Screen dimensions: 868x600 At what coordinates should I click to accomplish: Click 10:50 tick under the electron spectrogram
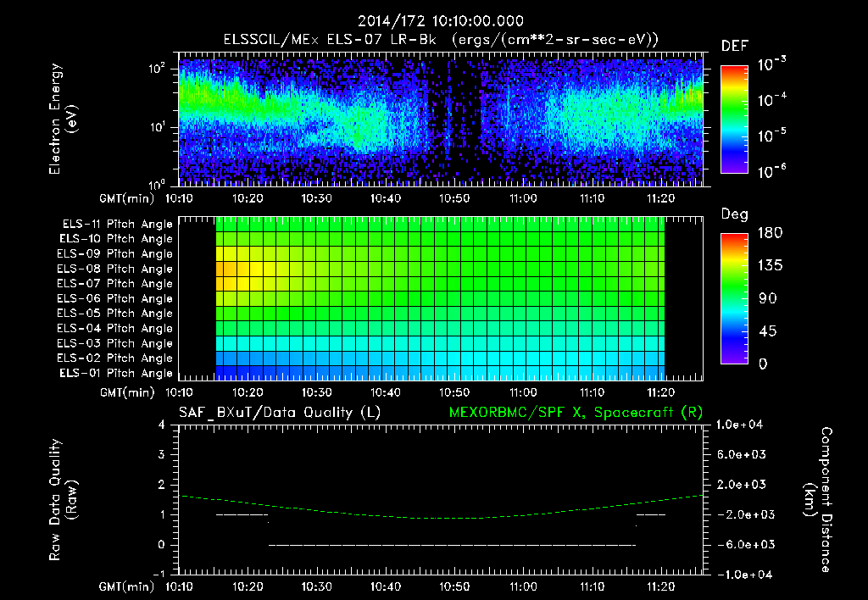click(454, 198)
